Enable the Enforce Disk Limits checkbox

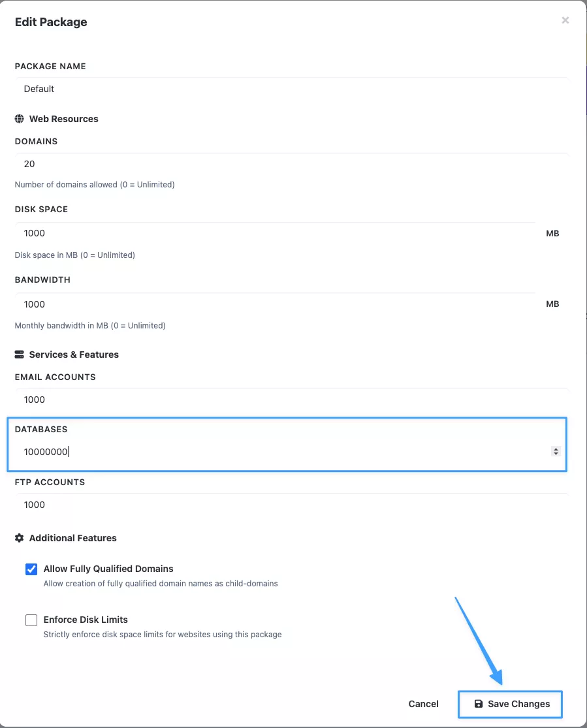(31, 620)
